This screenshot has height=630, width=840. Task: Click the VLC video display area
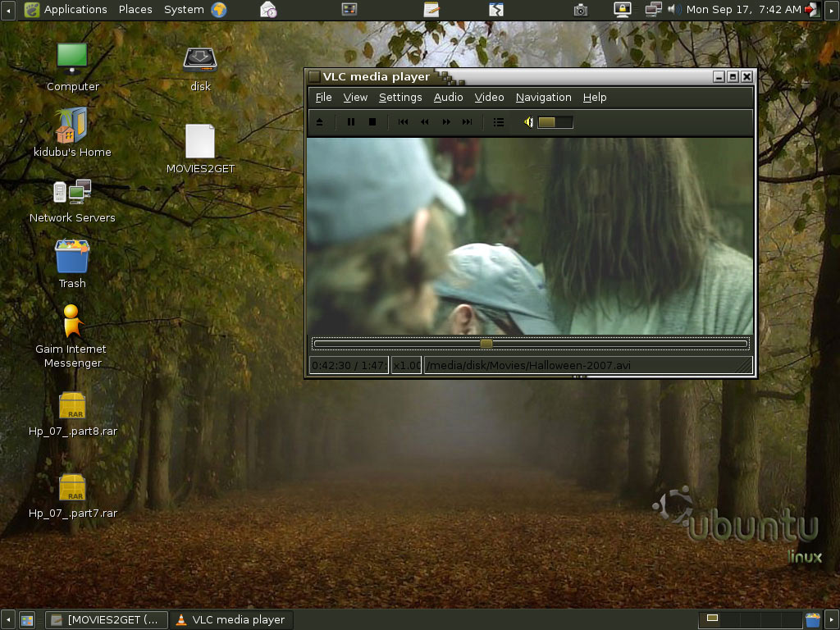[x=530, y=236]
